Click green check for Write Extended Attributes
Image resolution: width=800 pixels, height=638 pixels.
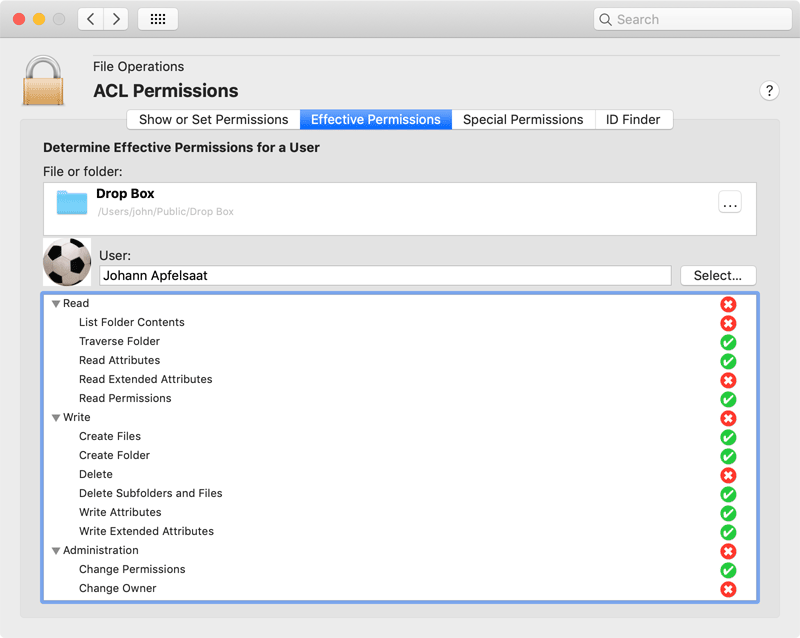[x=728, y=532]
